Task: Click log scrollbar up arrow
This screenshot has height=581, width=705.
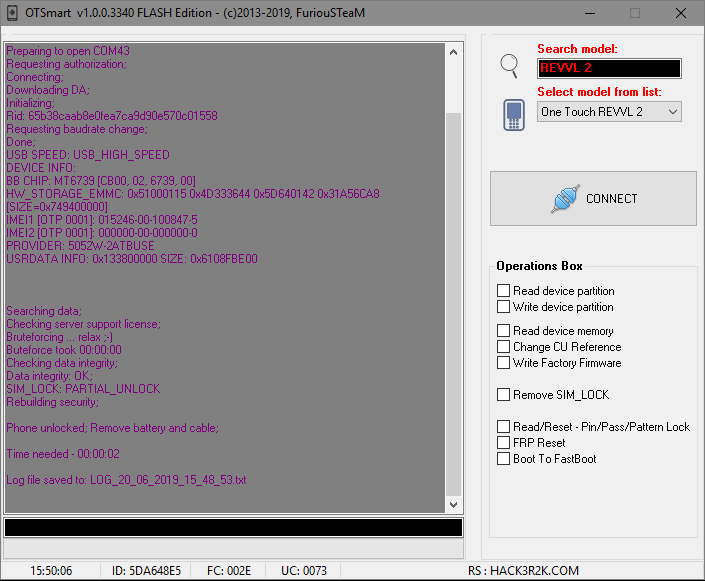Action: [453, 52]
